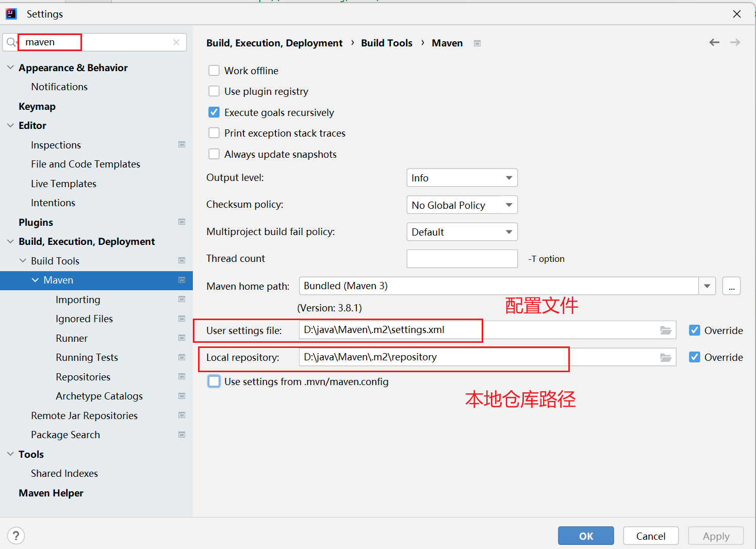Click Build Tools in the breadcrumb
Image resolution: width=756 pixels, height=549 pixels.
[387, 43]
